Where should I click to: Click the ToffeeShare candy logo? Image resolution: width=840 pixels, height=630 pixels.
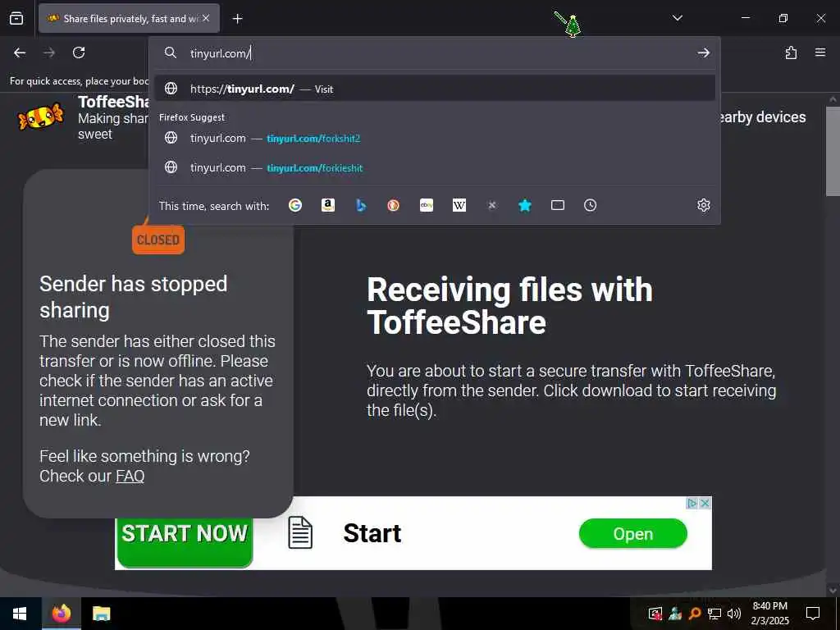[x=41, y=116]
